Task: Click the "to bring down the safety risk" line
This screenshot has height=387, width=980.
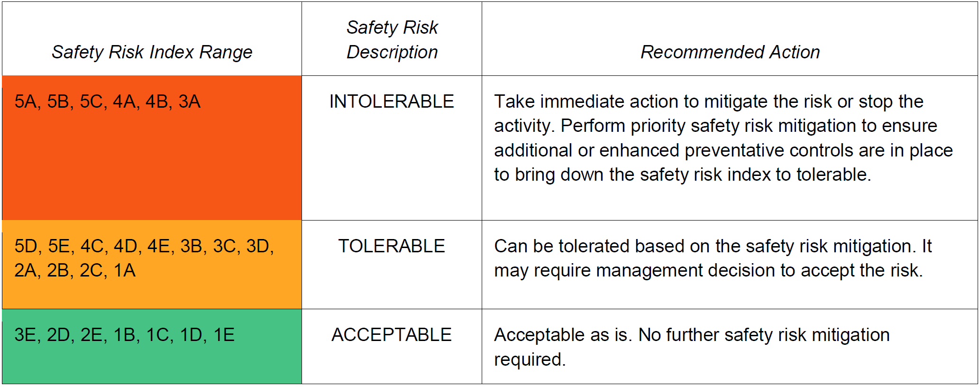Action: point(682,175)
